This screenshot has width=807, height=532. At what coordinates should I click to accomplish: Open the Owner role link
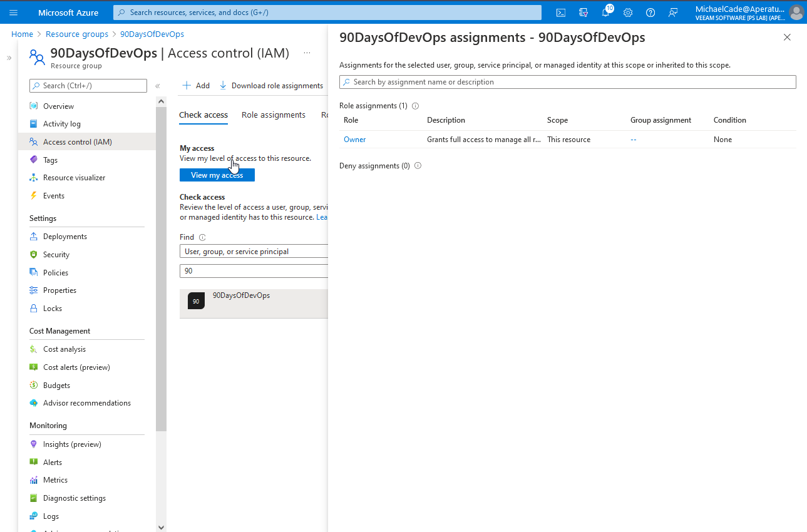(x=354, y=140)
